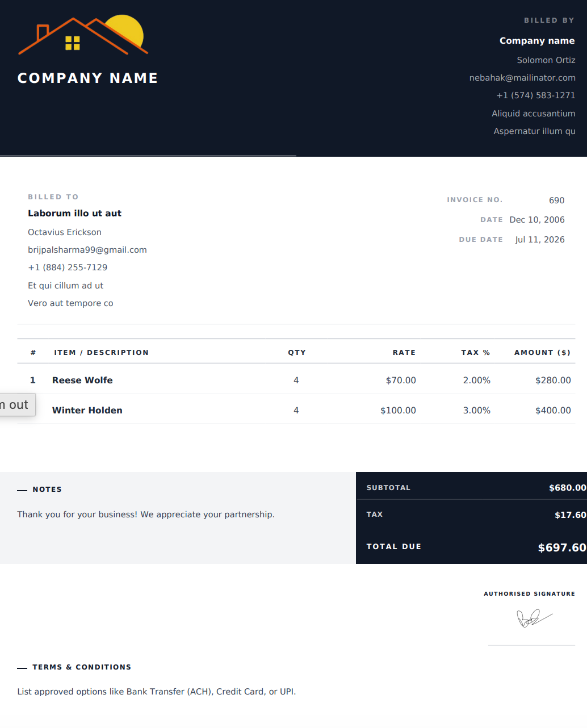Click the Notes thank-you message text
Image resolution: width=587 pixels, height=728 pixels.
146,514
